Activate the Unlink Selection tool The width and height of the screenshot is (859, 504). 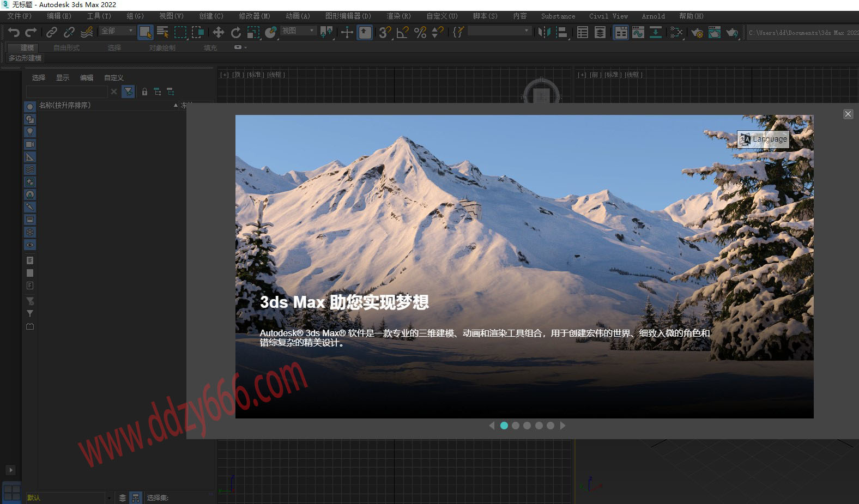click(69, 32)
